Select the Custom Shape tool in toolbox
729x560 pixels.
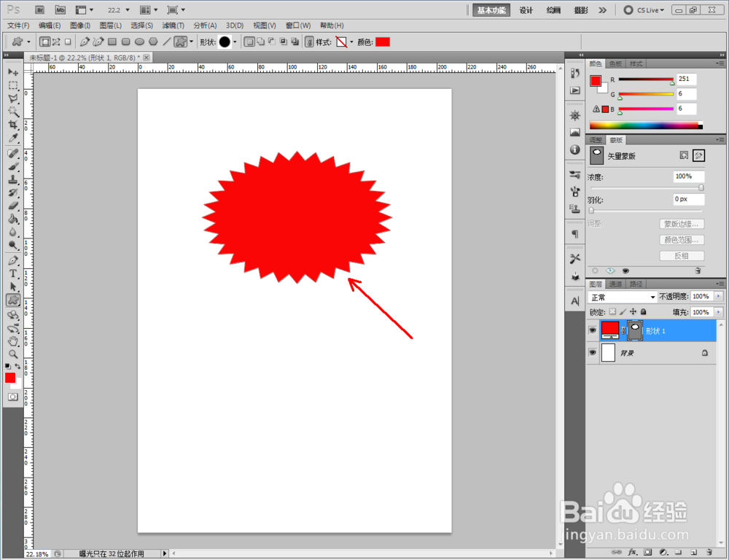pyautogui.click(x=13, y=300)
